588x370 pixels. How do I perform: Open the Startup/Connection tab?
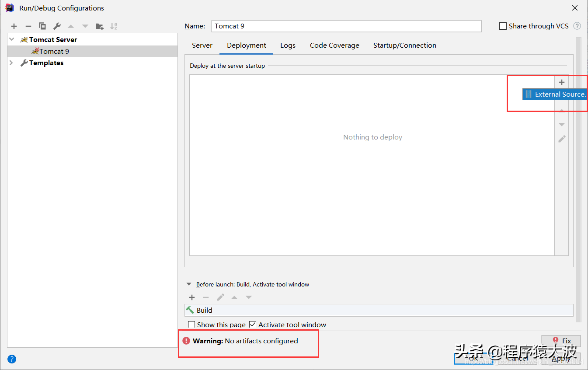[404, 45]
